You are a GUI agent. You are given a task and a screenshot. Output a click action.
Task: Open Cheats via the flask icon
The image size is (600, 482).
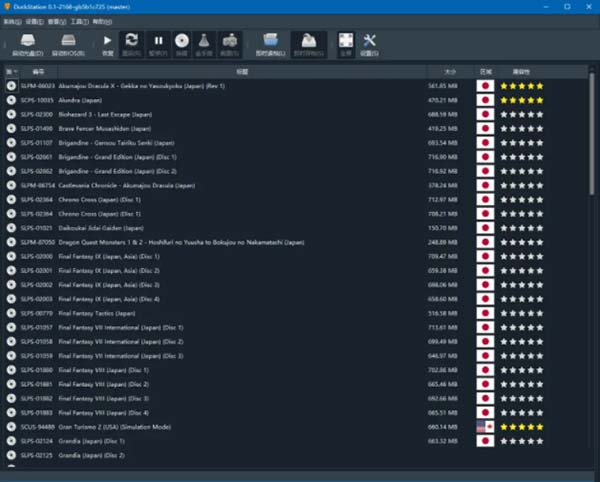[x=206, y=42]
